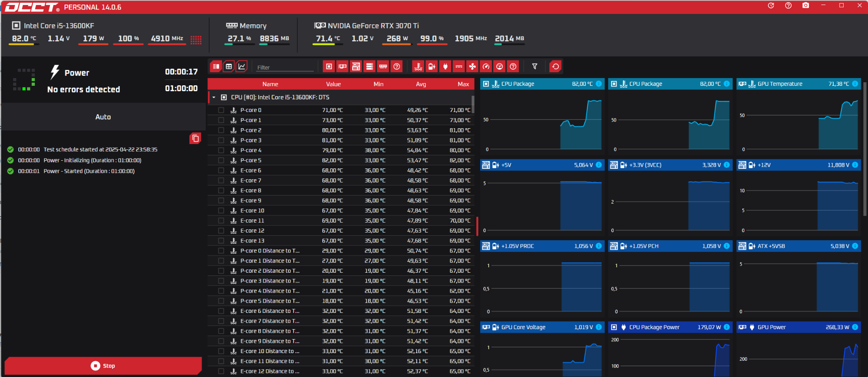Screen dimensions: 868x377
Task: Collapse the CPU [#0] Intel Core group
Action: coord(214,98)
